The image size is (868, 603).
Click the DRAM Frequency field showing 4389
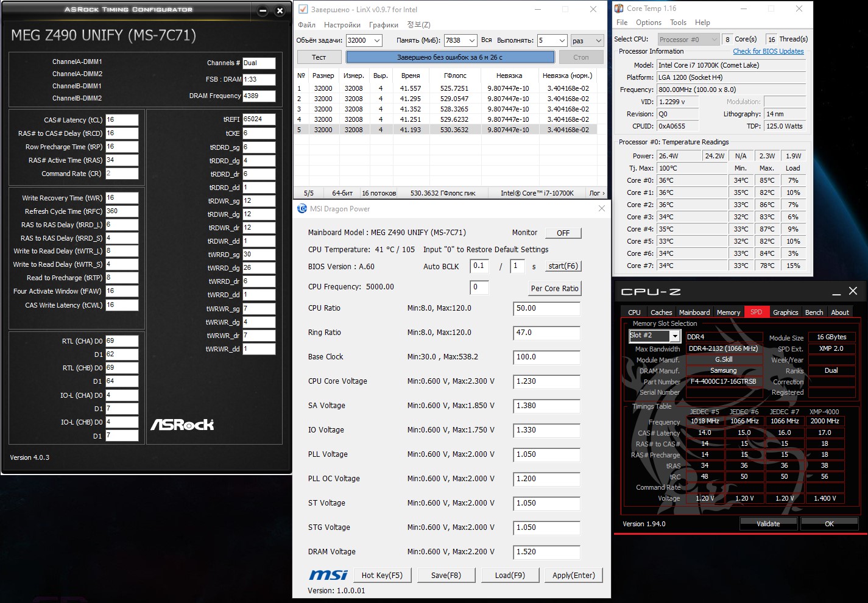[259, 96]
